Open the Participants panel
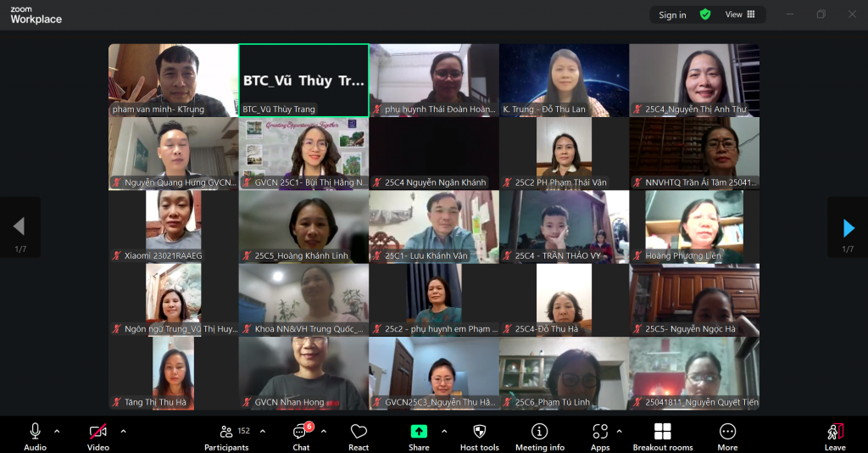Screen dimensions: 868x453 [x=226, y=434]
